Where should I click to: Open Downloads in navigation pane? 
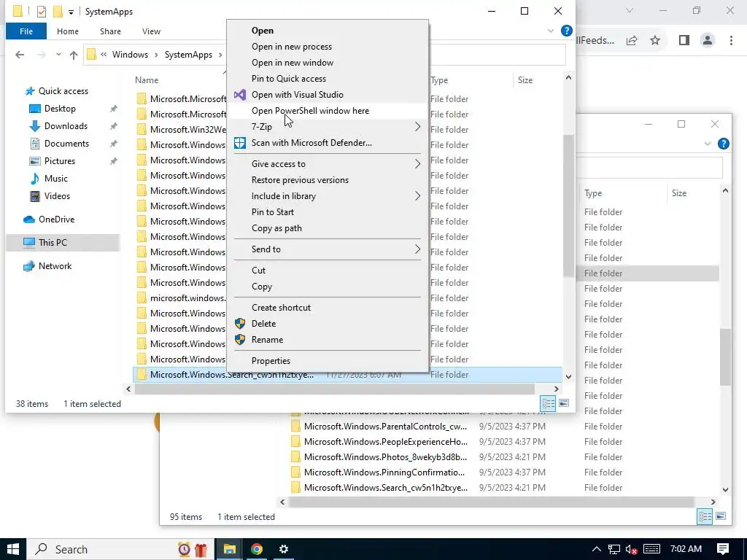coord(66,126)
